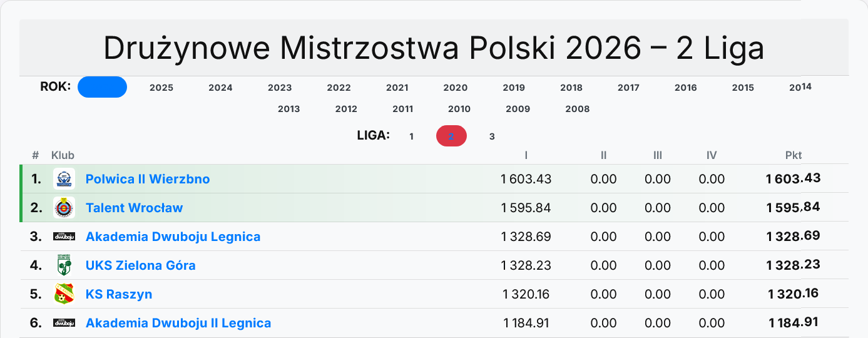Switch to year 2019
Image resolution: width=868 pixels, height=338 pixels.
[514, 88]
